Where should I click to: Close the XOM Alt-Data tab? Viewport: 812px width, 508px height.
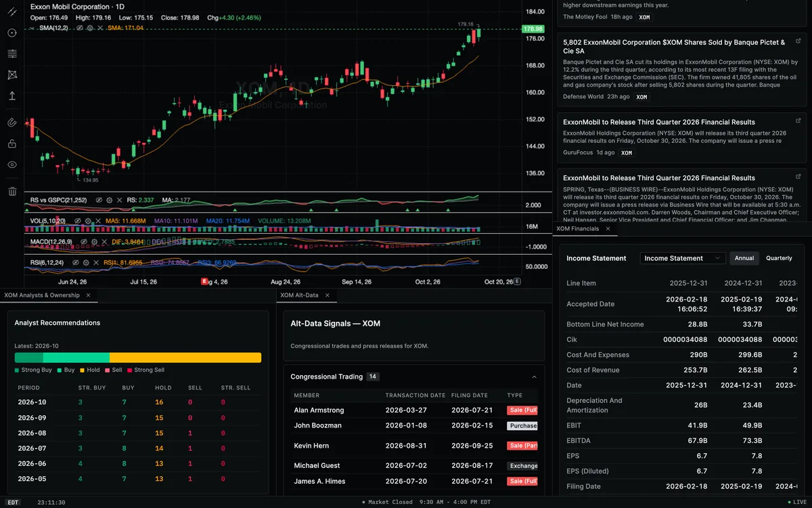click(x=327, y=295)
